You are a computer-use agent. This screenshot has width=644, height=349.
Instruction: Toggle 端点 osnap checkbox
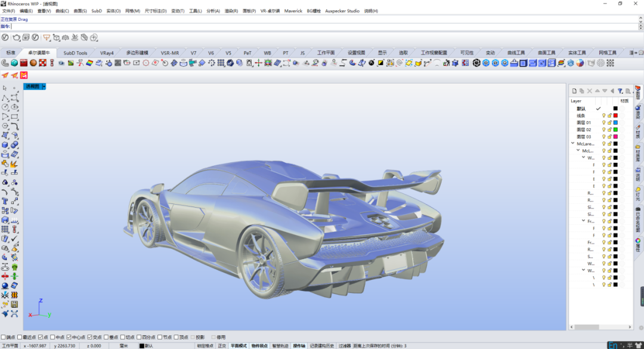click(4, 337)
